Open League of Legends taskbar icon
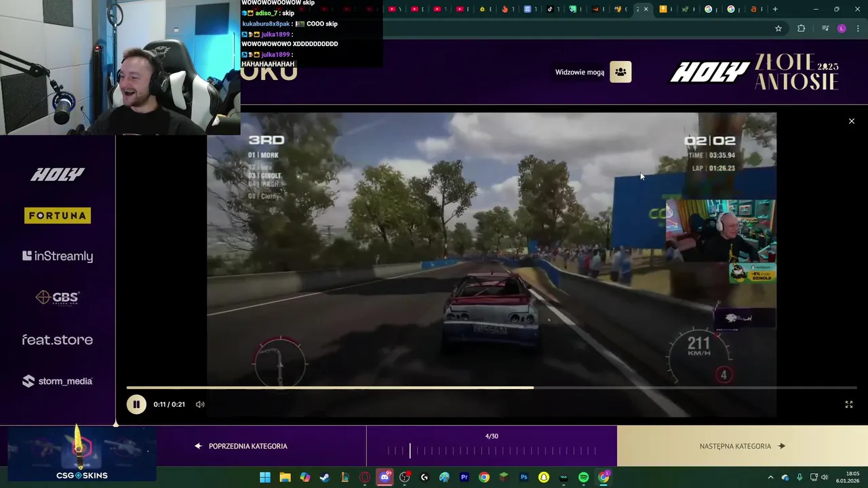 344,477
